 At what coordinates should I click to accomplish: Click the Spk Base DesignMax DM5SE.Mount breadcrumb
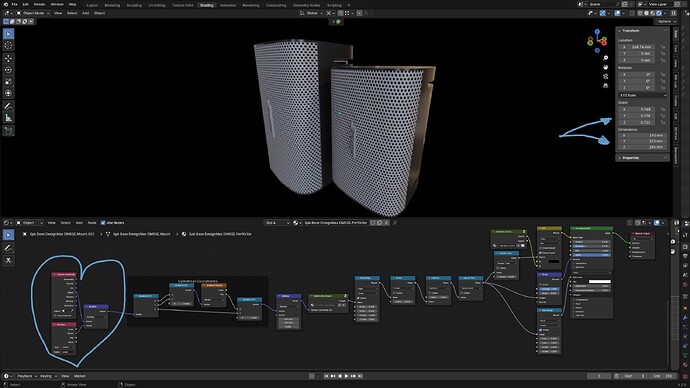tap(141, 234)
